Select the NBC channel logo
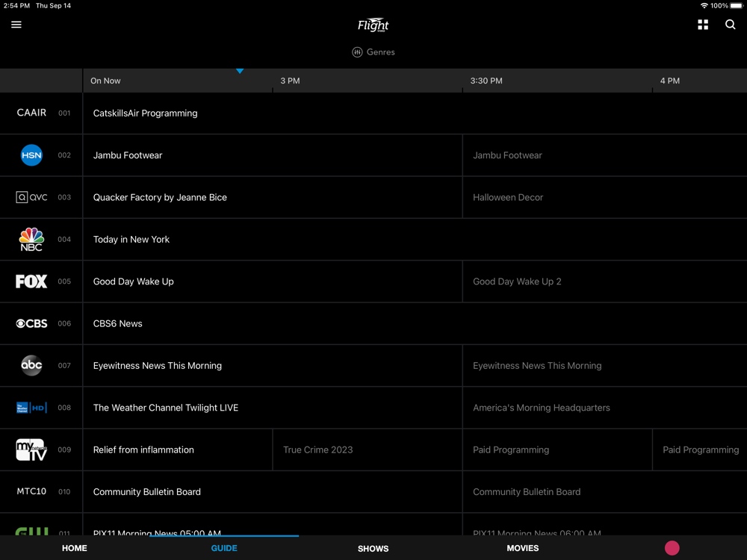 [x=31, y=239]
